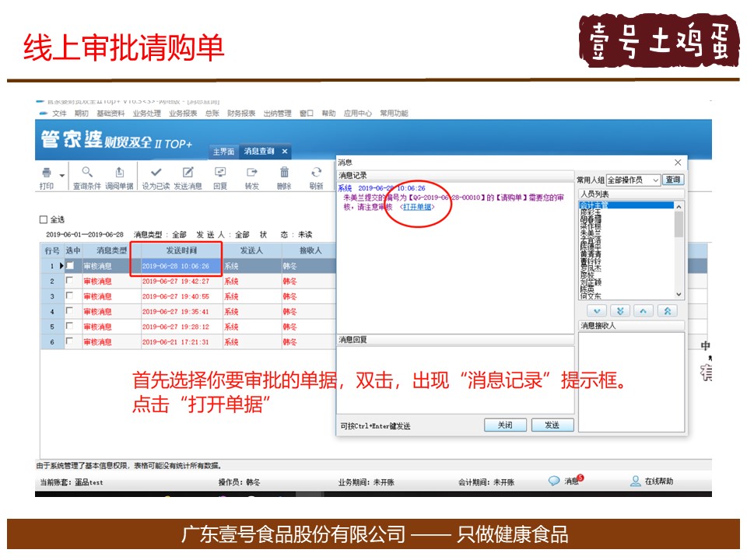Screen dimensions: 747x560
Task: Click the 调阅单据 toolbar icon
Action: 119,173
